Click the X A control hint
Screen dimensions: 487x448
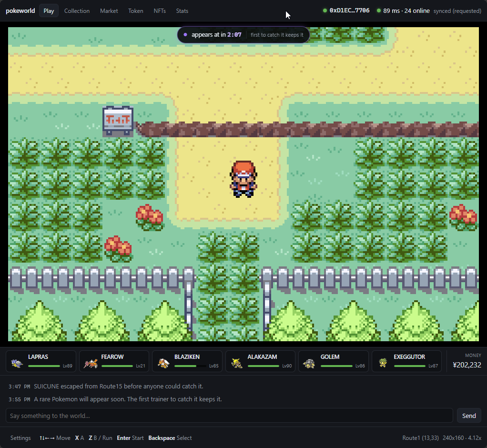pyautogui.click(x=80, y=438)
